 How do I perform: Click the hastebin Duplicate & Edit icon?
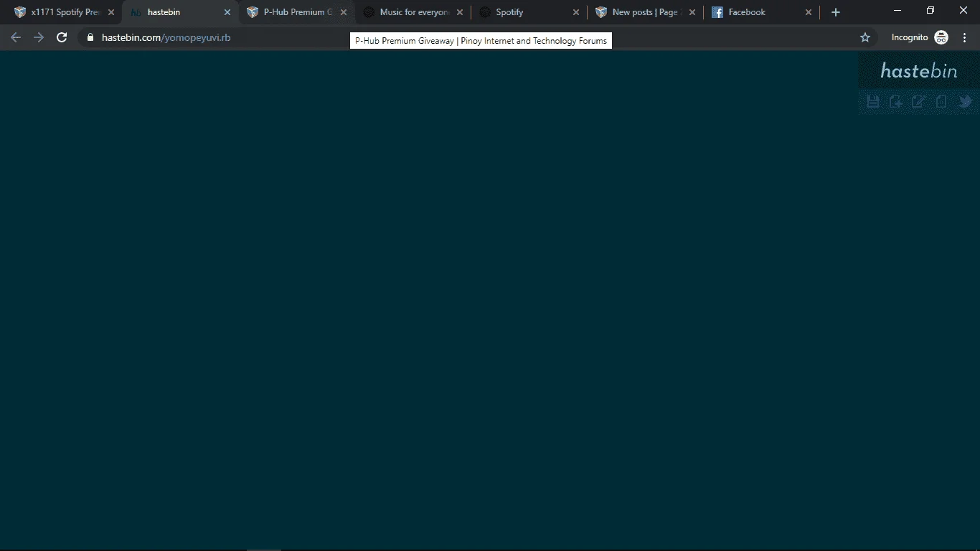[919, 102]
